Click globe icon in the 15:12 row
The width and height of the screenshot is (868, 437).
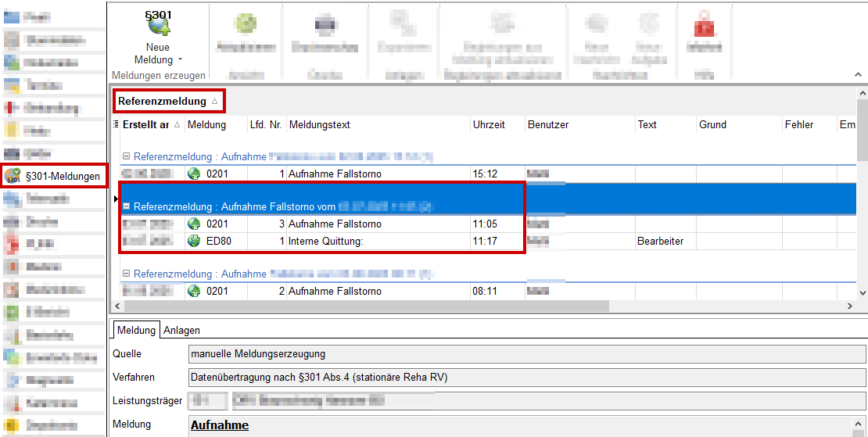click(194, 174)
